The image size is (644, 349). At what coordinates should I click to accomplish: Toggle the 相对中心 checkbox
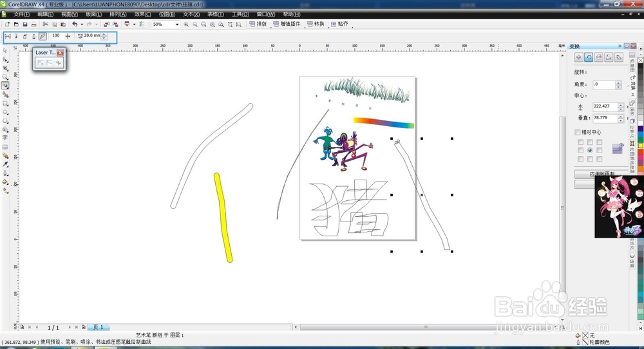(x=578, y=132)
